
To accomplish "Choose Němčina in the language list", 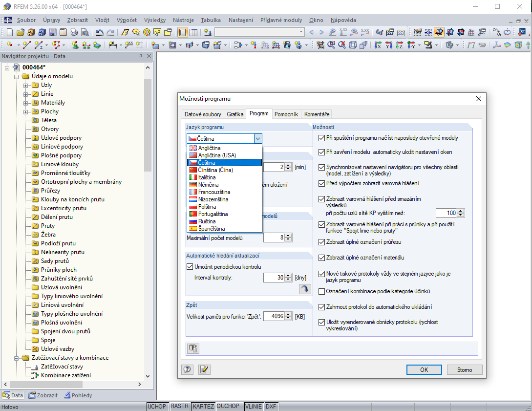I will [225, 185].
